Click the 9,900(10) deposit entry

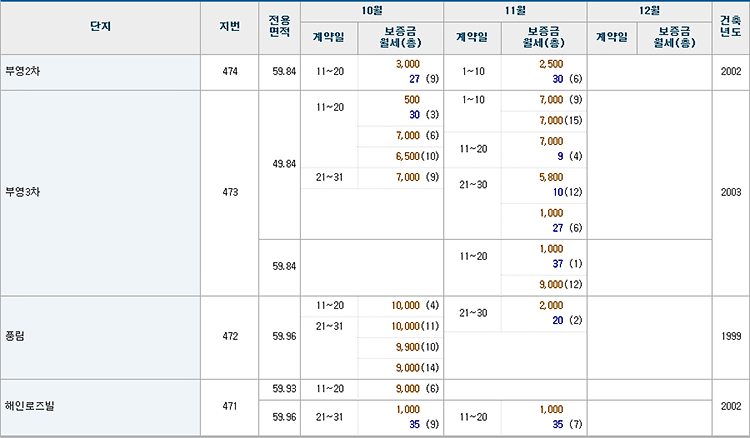417,347
